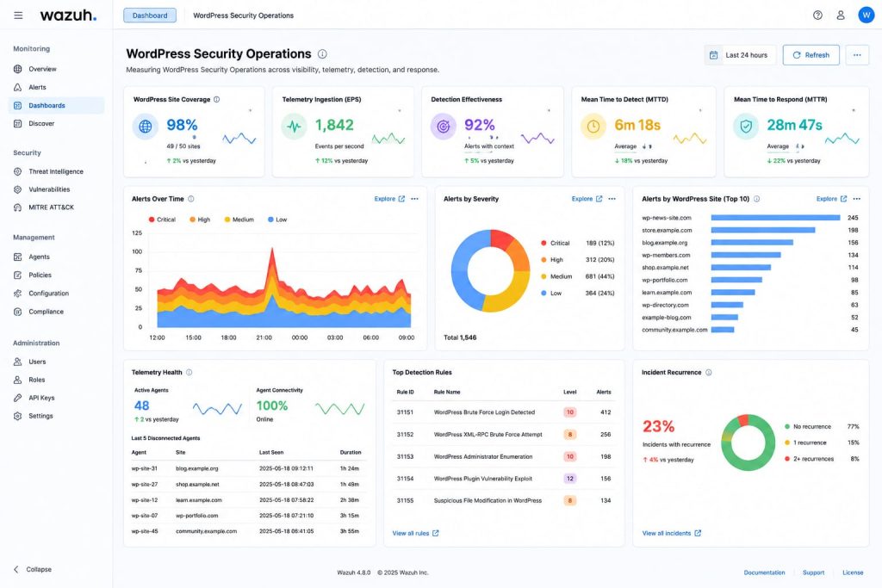The width and height of the screenshot is (882, 588).
Task: Open more options menu beside Refresh
Action: (857, 55)
